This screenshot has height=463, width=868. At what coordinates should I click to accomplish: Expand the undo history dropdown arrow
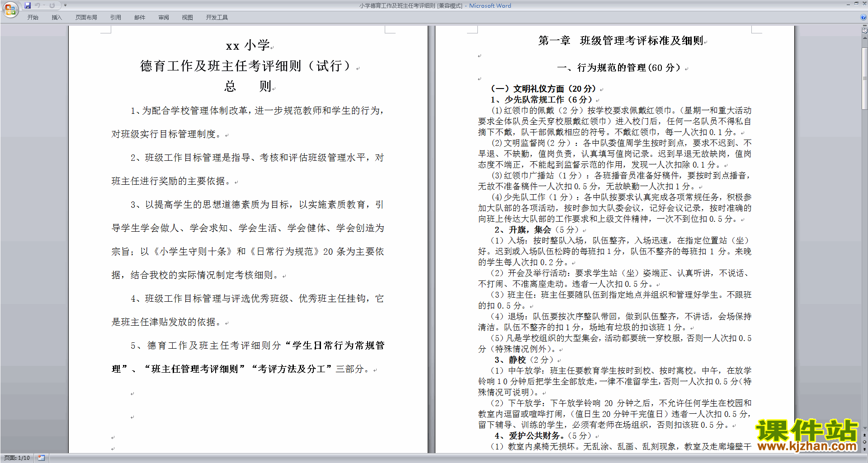(x=44, y=5)
